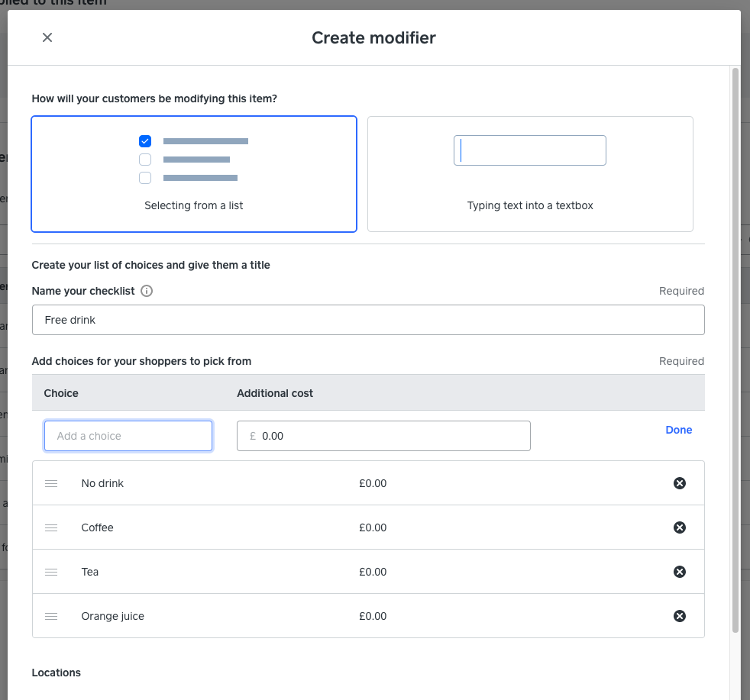Select the 'Selecting from a list' option
This screenshot has height=700, width=750.
(194, 174)
